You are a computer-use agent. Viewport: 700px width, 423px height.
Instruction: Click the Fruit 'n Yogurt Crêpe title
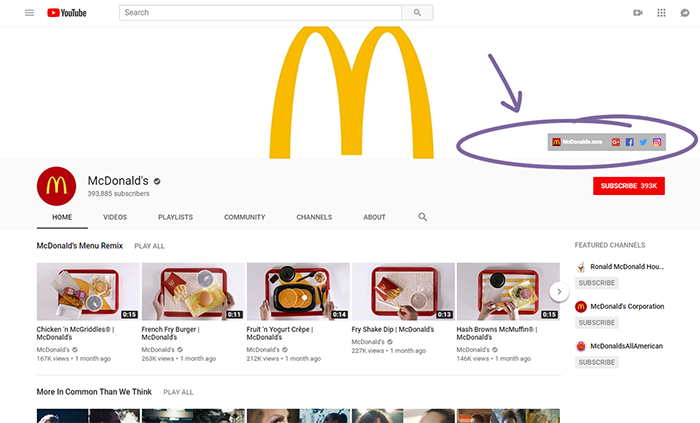(x=280, y=333)
